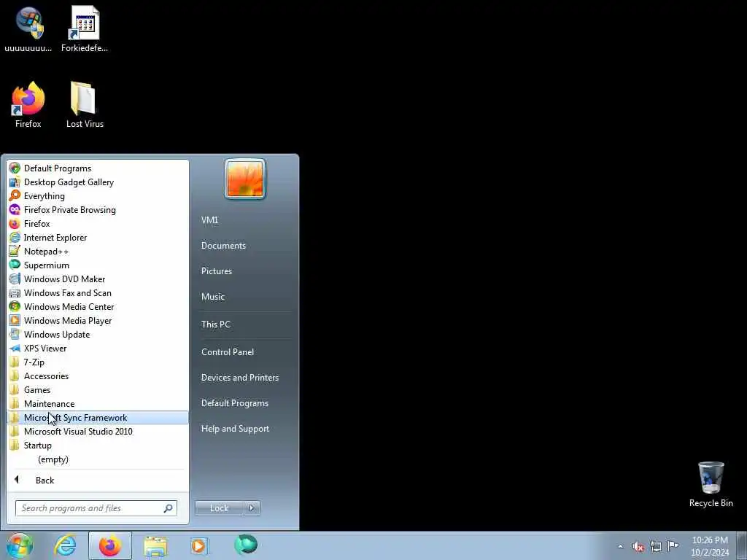This screenshot has height=560, width=747.
Task: Open Windows Fax and Scan
Action: tap(98, 292)
